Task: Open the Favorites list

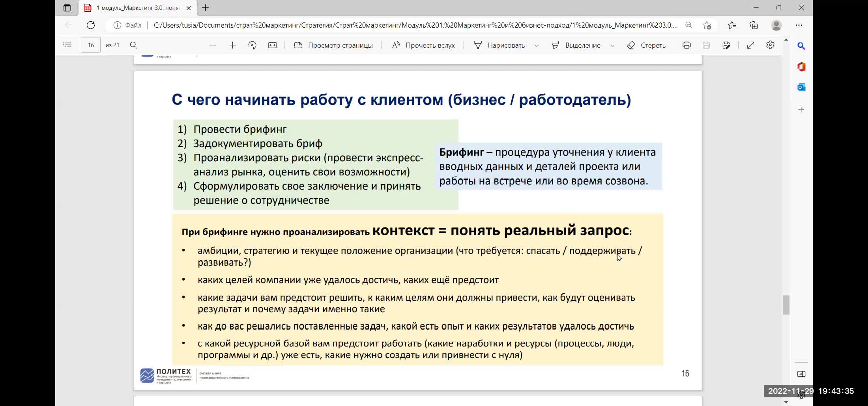Action: pyautogui.click(x=732, y=25)
